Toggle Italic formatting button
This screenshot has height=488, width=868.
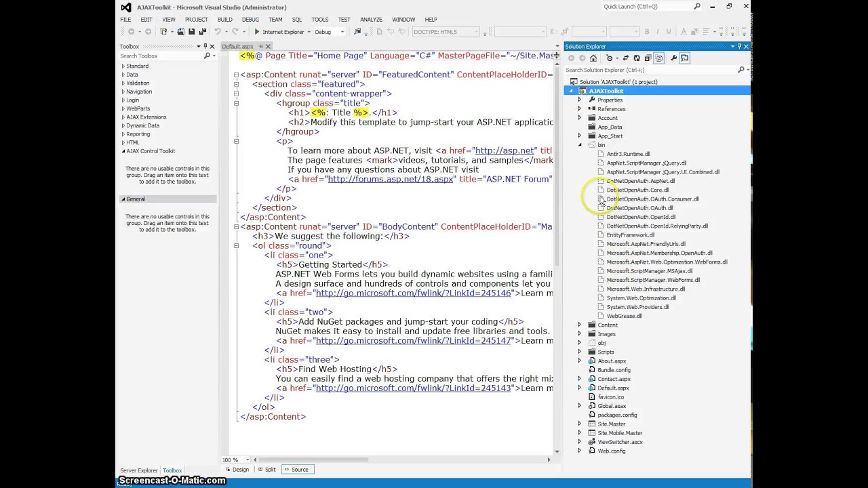pyautogui.click(x=658, y=31)
